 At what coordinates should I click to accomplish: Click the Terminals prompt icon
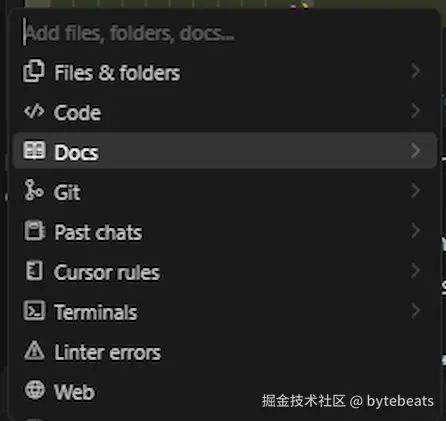(34, 311)
